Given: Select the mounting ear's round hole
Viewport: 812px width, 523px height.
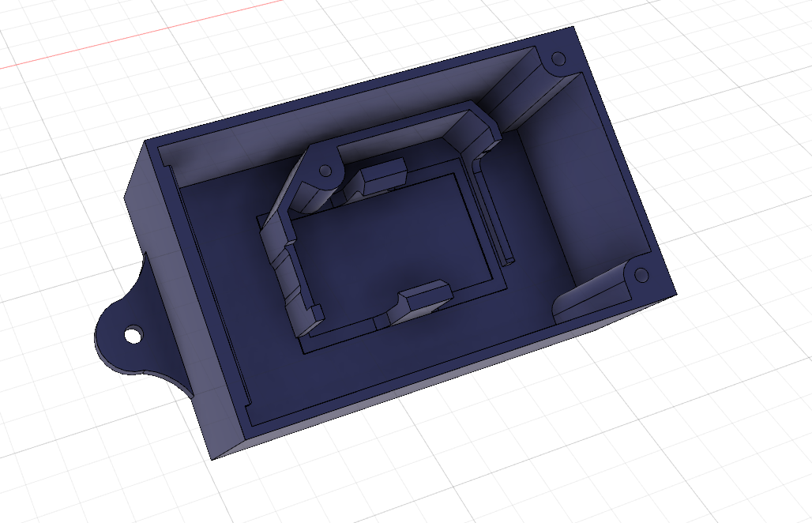Looking at the screenshot, I should coord(133,335).
